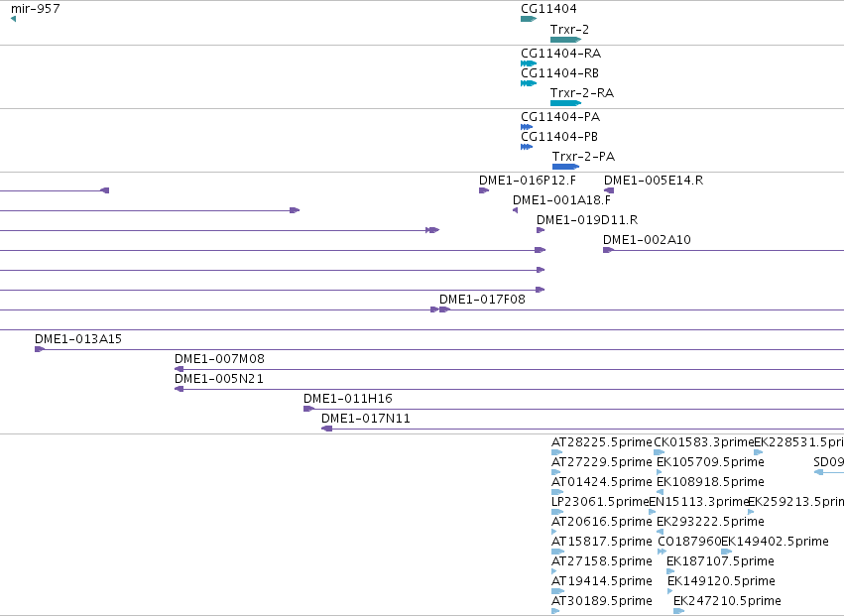This screenshot has width=844, height=616.
Task: Click the DME1-019D11.R label
Action: point(587,220)
